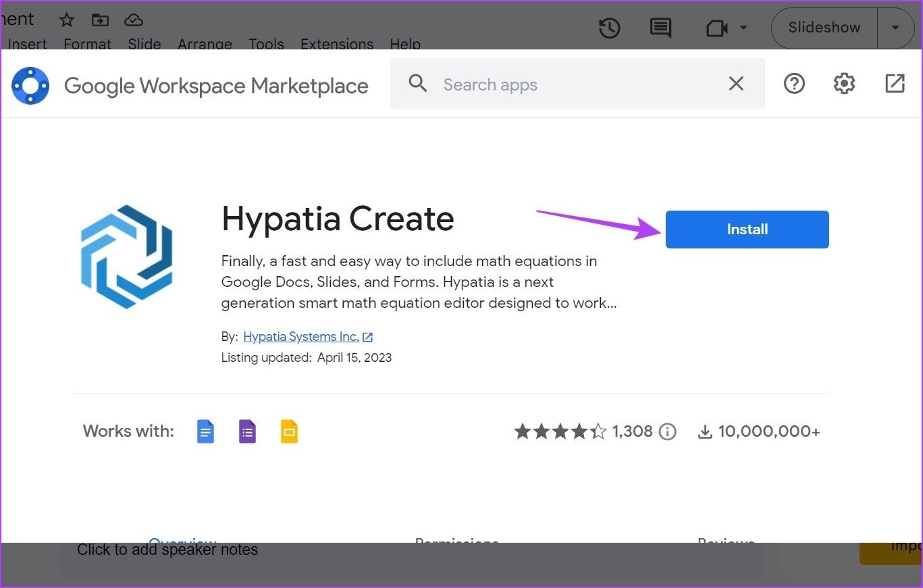Open the Insert menu
This screenshot has width=923, height=588.
point(27,44)
